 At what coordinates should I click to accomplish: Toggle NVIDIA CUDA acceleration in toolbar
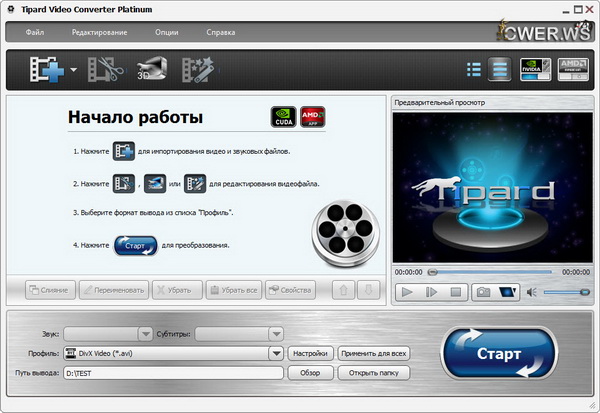(537, 69)
